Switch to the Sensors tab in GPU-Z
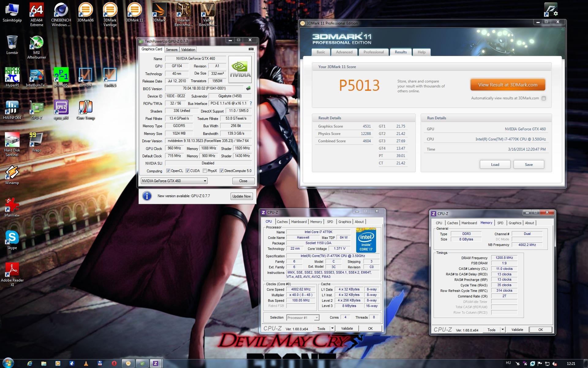 click(171, 50)
